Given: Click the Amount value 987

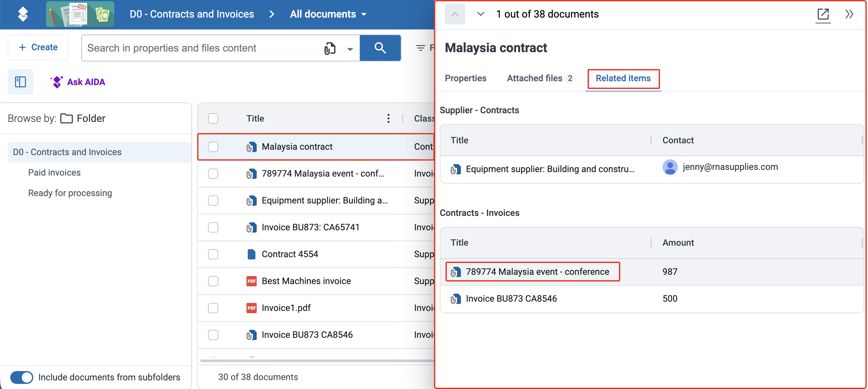Looking at the screenshot, I should coord(670,272).
